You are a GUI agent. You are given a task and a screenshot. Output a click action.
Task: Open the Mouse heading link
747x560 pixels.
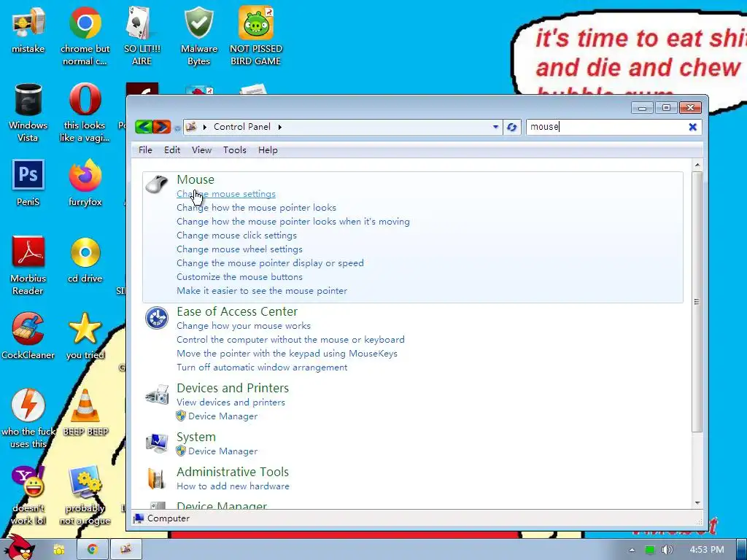tap(196, 179)
